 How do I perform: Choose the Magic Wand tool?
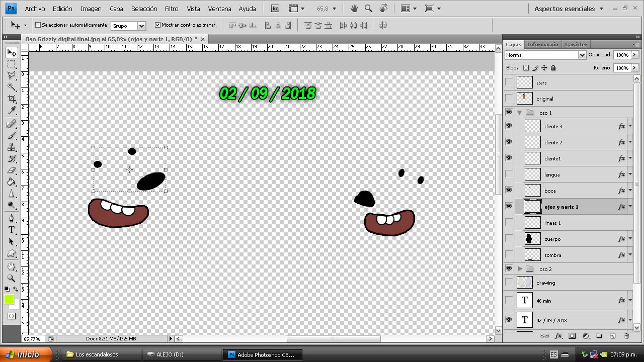coord(12,87)
